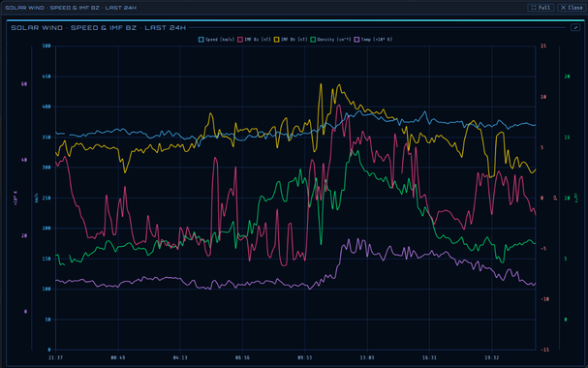Click the 06:56 time axis label
The image size is (588, 368).
pyautogui.click(x=242, y=358)
